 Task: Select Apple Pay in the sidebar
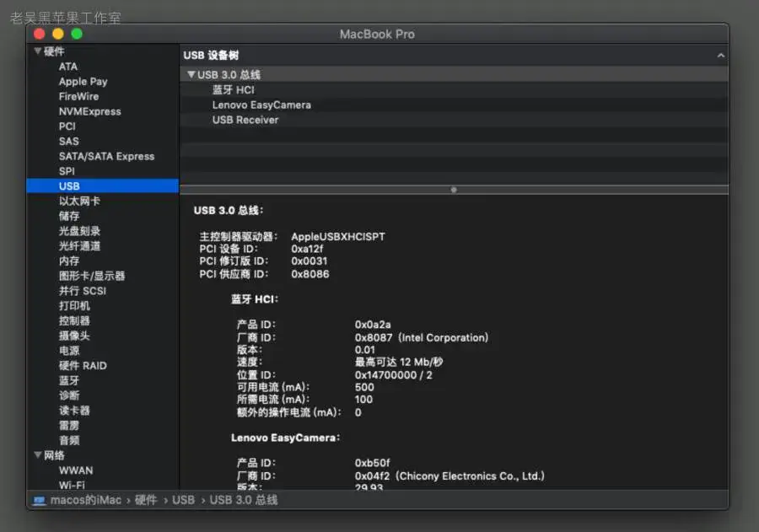[83, 81]
